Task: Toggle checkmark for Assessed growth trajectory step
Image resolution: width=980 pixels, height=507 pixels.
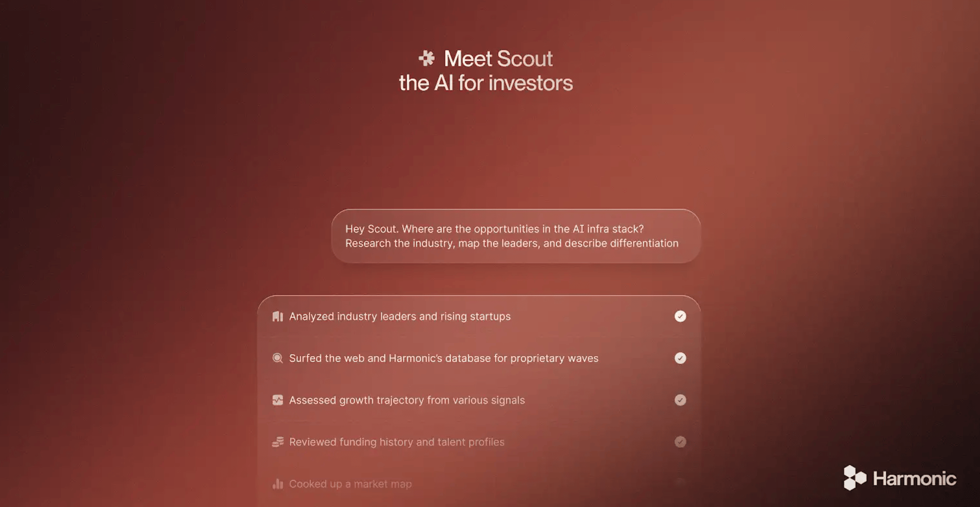Action: click(x=680, y=400)
